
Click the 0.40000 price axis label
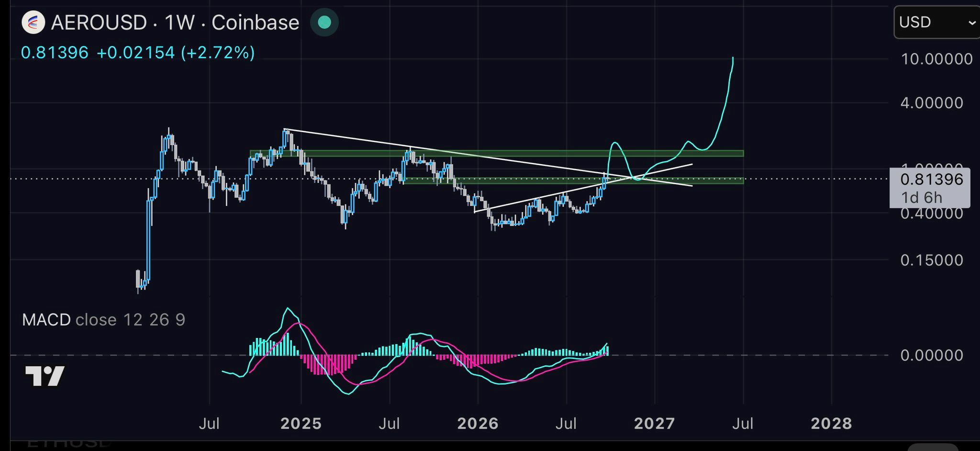pos(932,214)
